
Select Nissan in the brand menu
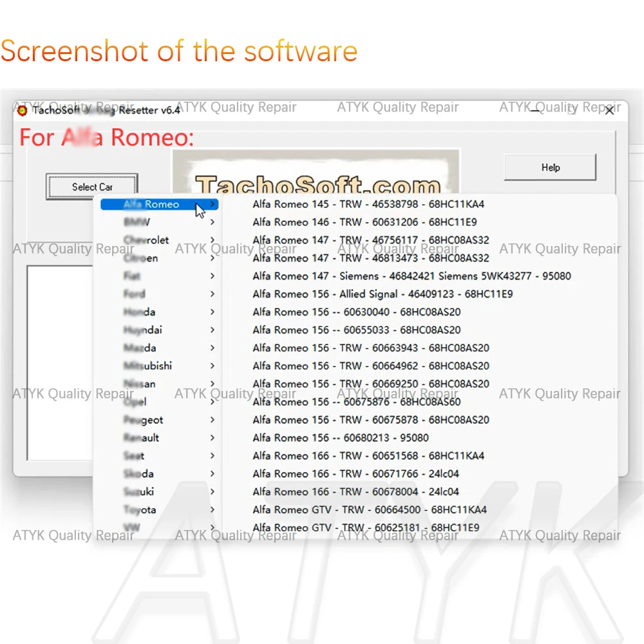pos(159,384)
